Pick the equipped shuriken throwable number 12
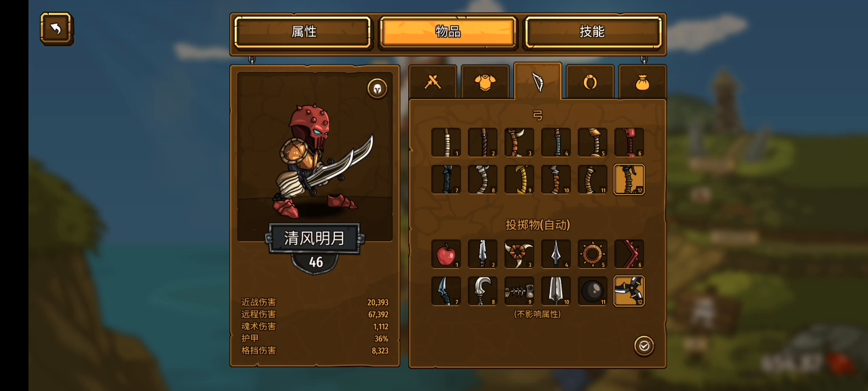 coord(629,291)
